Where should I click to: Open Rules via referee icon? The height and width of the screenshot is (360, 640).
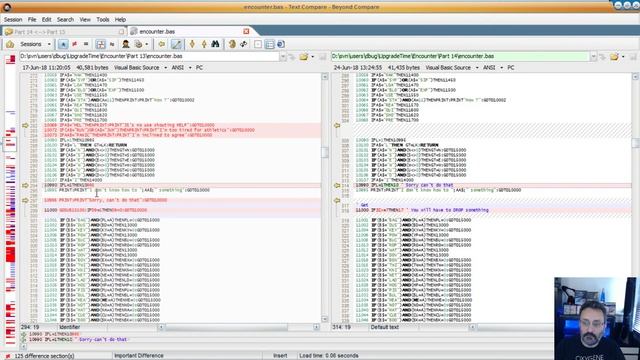tap(126, 44)
